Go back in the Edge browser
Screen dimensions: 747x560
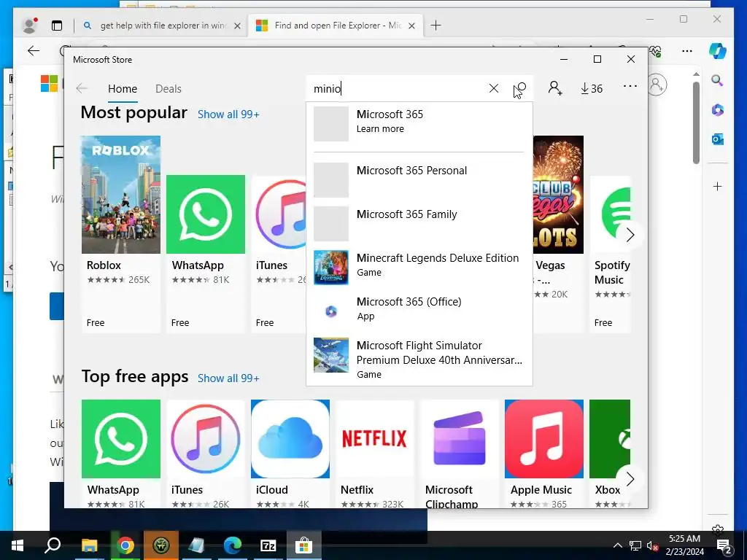pos(34,51)
